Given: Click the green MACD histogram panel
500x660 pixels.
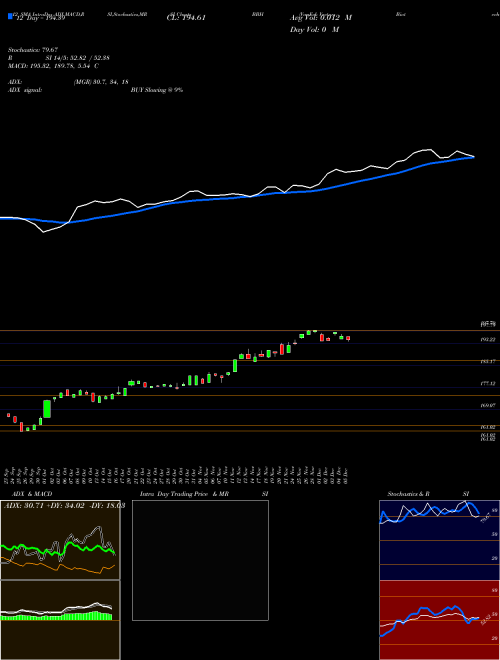Looking at the screenshot, I should coord(60,620).
